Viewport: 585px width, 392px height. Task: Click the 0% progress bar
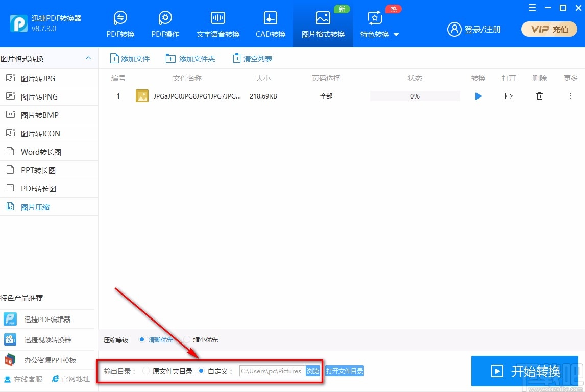click(x=415, y=96)
